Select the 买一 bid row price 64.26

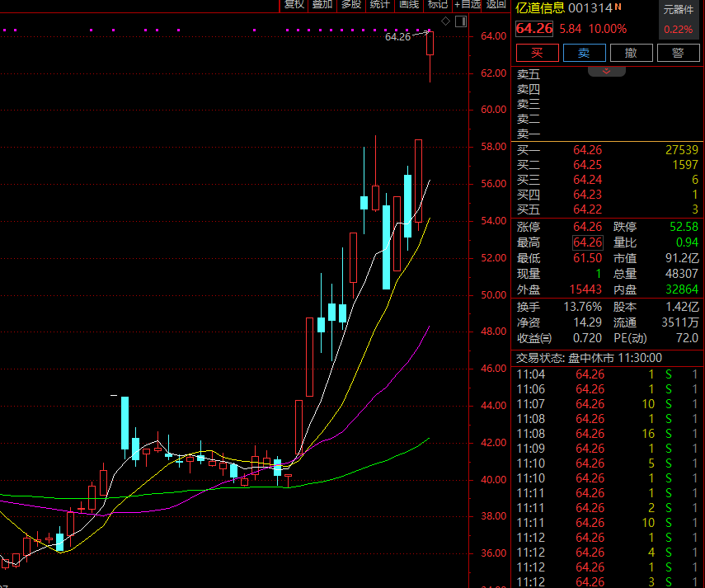pos(587,150)
